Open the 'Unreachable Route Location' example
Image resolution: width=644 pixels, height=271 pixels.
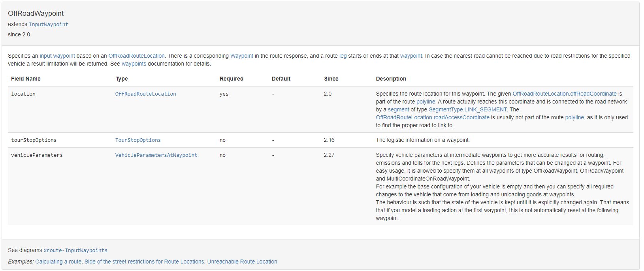click(242, 262)
